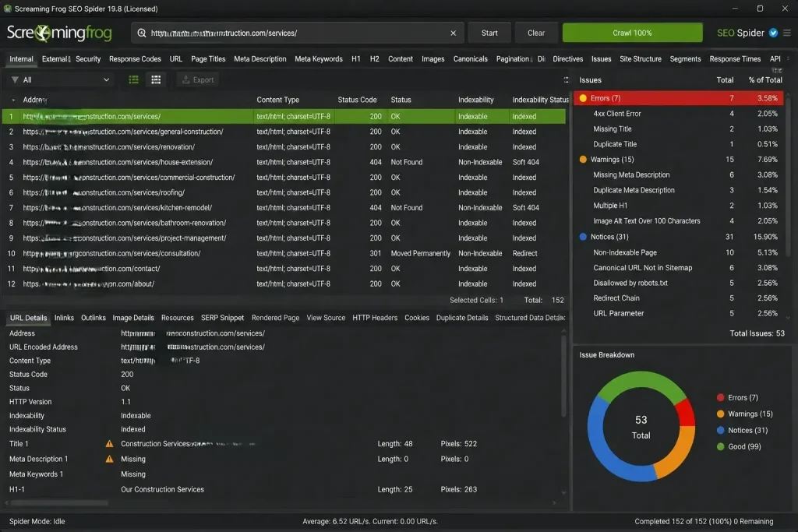Screen dimensions: 798x532
Task: Clear the URL field with the X icon
Action: pyautogui.click(x=453, y=33)
